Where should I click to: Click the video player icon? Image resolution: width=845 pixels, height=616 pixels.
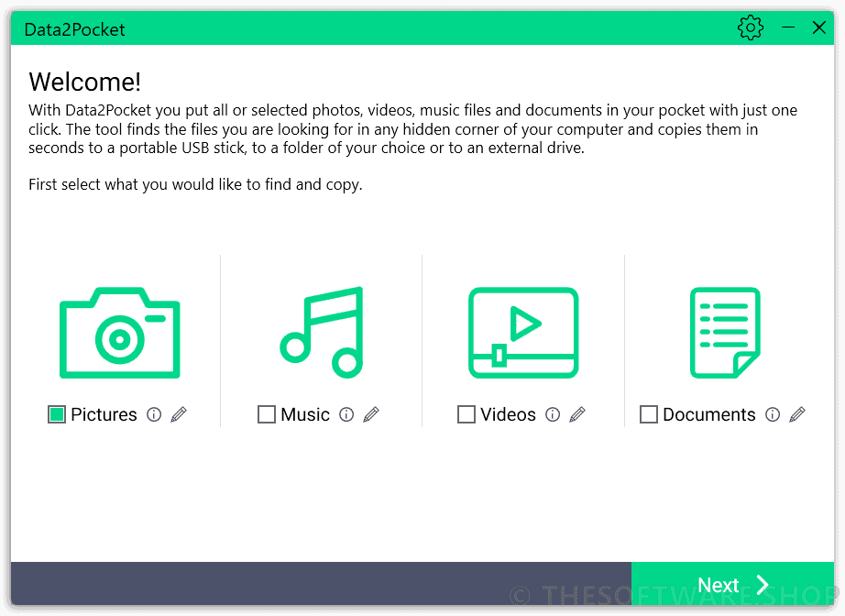pos(523,333)
